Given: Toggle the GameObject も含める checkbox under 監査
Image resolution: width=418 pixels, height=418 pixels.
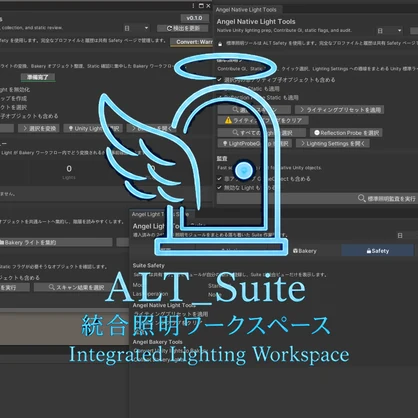Looking at the screenshot, I should [x=219, y=179].
